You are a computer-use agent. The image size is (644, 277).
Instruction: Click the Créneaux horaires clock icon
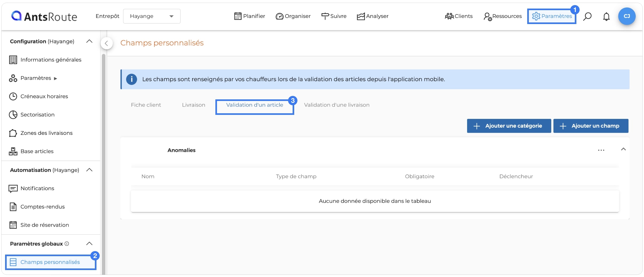tap(13, 96)
